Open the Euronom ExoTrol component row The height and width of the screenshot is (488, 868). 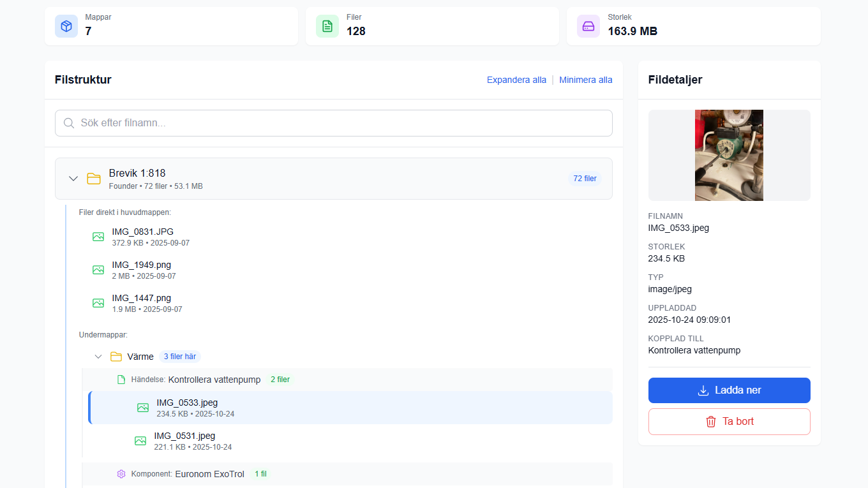point(347,474)
